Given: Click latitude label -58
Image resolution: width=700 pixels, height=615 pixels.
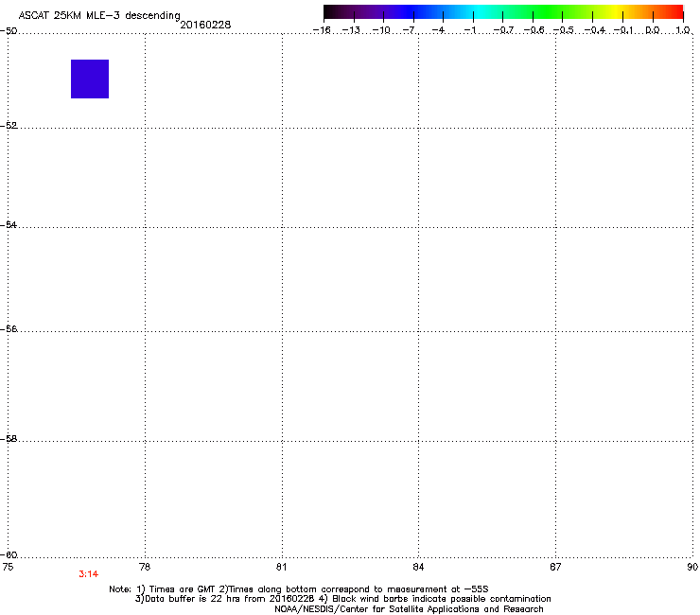Looking at the screenshot, I should (x=9, y=439).
